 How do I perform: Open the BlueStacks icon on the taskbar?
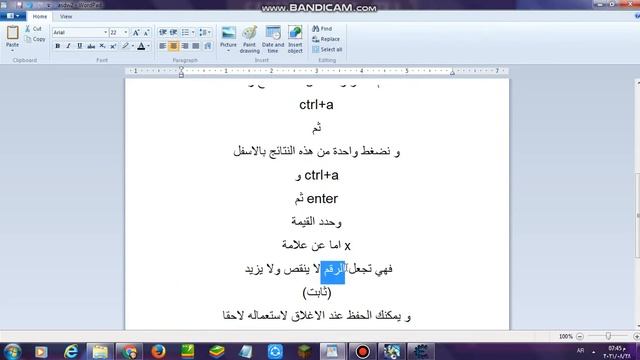(x=216, y=351)
